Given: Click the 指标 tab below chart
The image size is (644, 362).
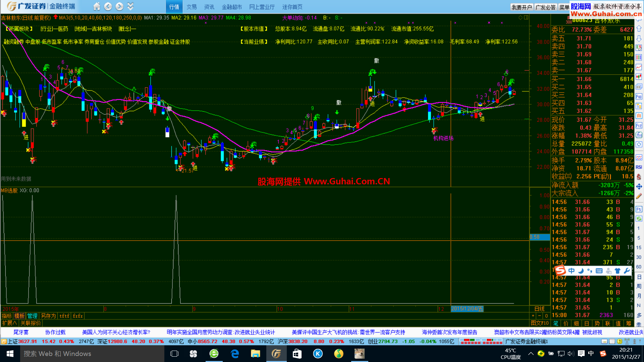Looking at the screenshot, I should click(x=7, y=316).
